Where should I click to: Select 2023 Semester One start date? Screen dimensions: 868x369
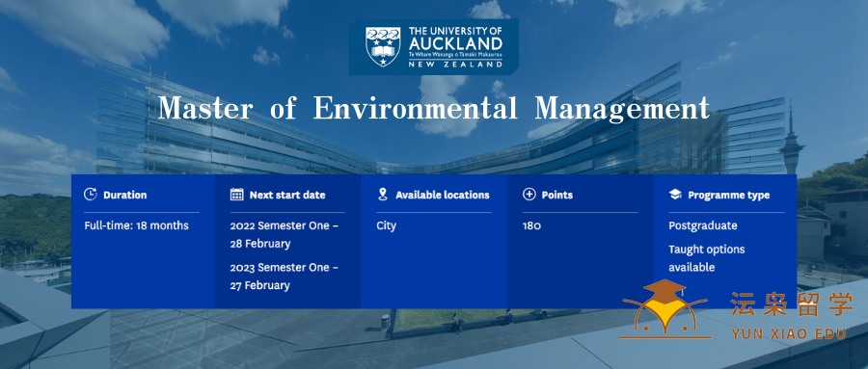pos(284,277)
